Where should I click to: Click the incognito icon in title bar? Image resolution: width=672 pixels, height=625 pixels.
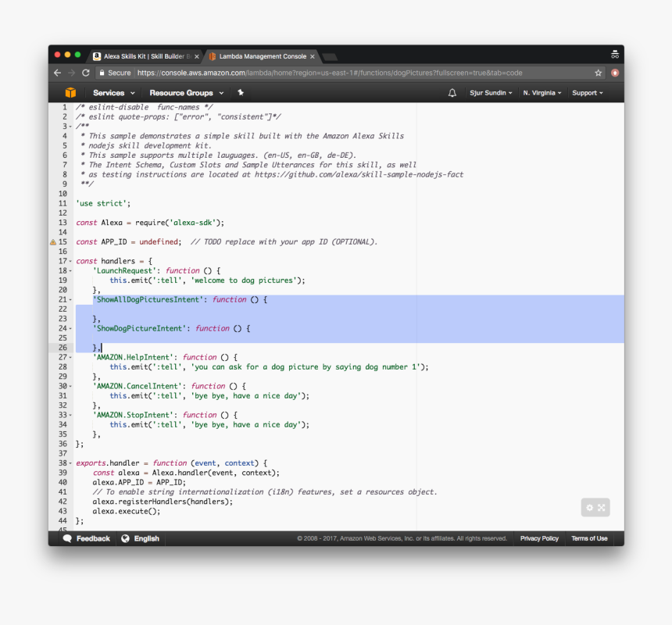(x=615, y=55)
